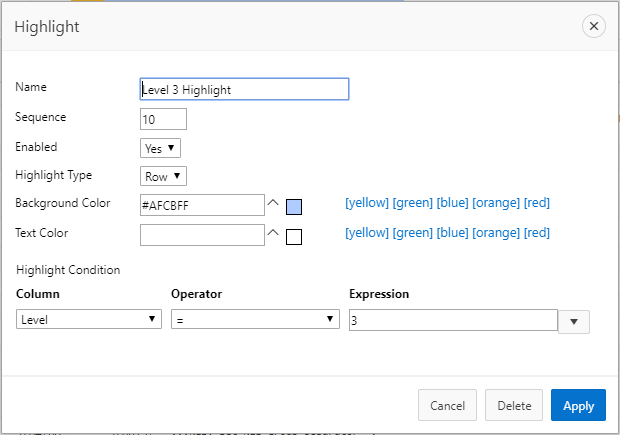Open the Column dropdown showing Level
The height and width of the screenshot is (435, 620).
click(x=89, y=319)
